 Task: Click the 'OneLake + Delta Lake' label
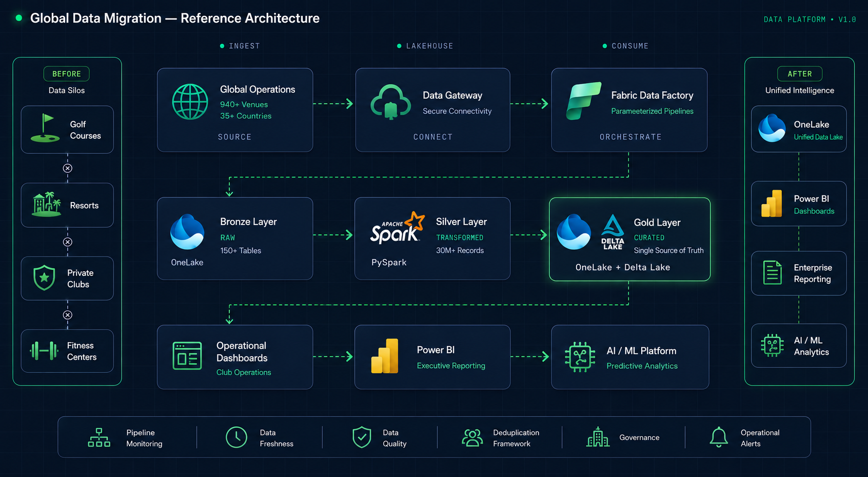pos(623,267)
